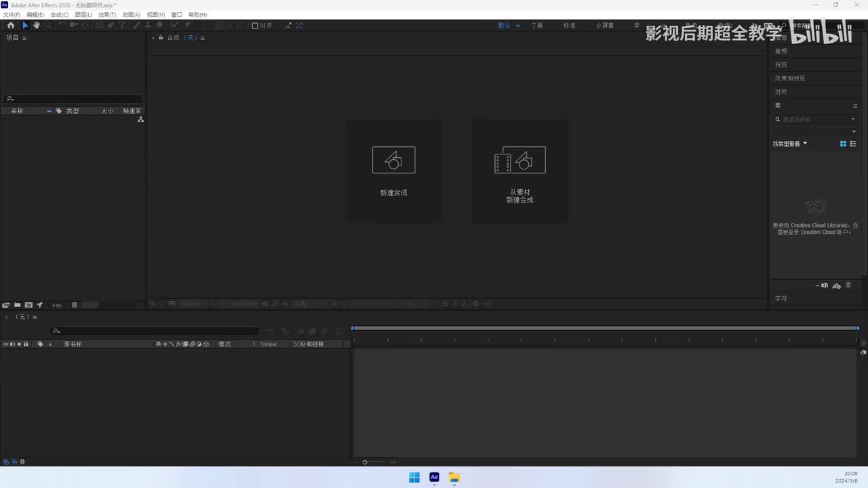Open the 文件(F) menu
The image size is (868, 488).
pyautogui.click(x=12, y=14)
